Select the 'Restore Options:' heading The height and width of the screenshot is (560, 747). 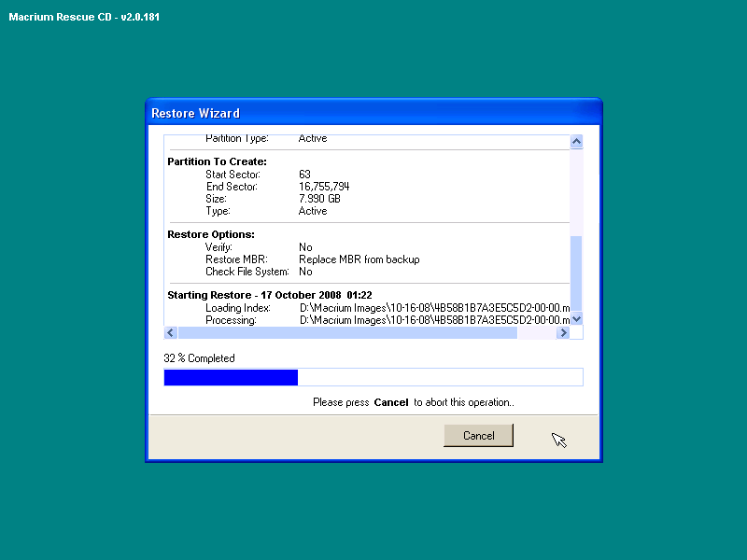click(211, 234)
